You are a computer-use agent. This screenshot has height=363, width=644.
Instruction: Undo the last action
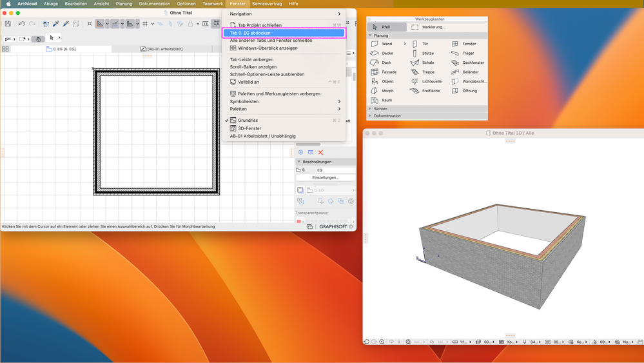[22, 24]
